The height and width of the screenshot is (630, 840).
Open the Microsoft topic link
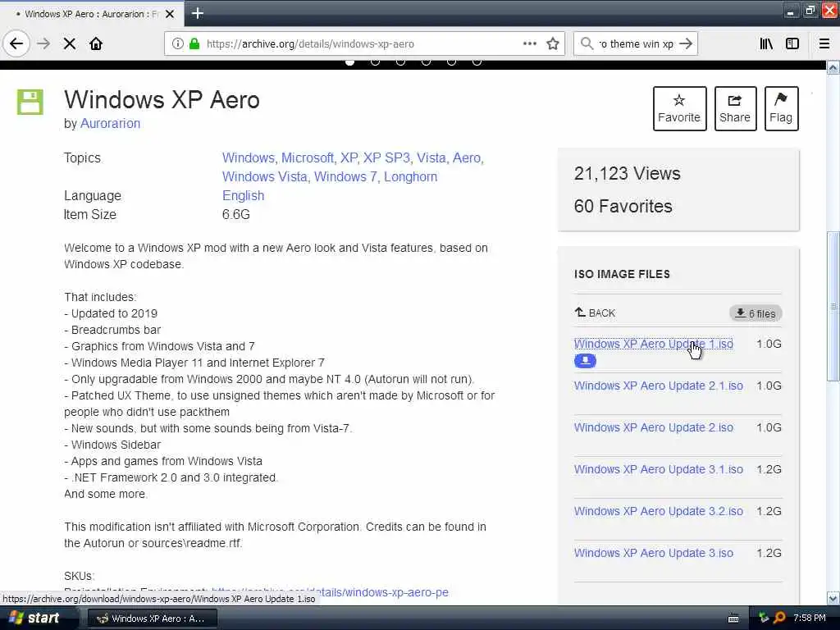click(x=308, y=158)
